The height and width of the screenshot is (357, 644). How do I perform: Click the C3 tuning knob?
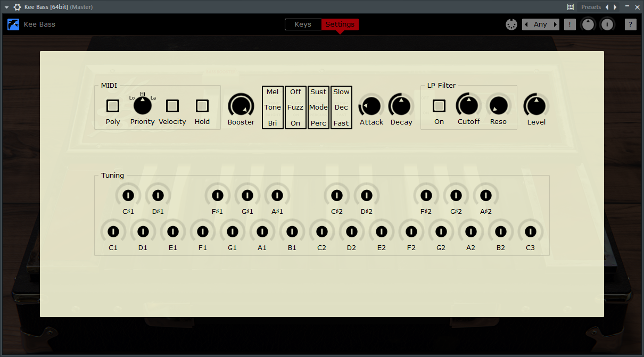pyautogui.click(x=530, y=231)
